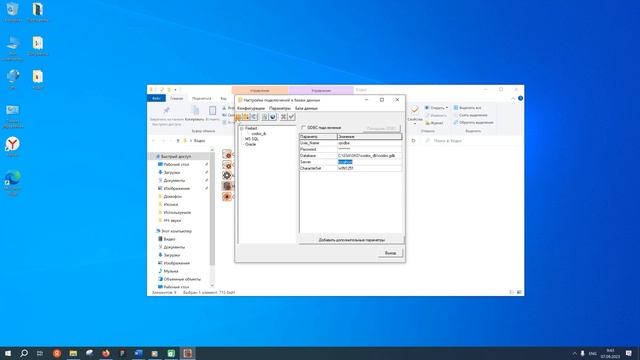This screenshot has width=640, height=360.
Task: Open Иконки folder in the navigation pane
Action: (171, 204)
